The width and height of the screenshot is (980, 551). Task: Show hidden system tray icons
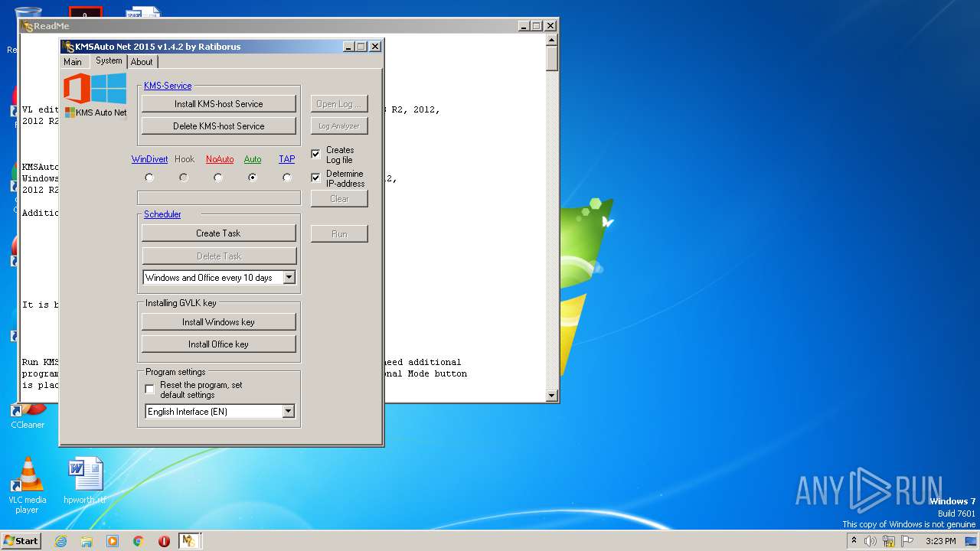854,540
